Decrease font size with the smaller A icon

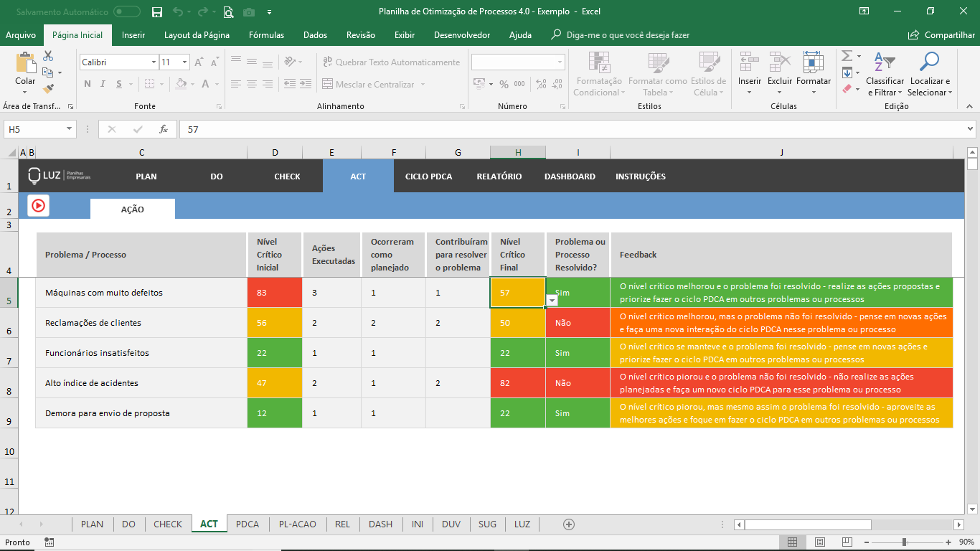[214, 62]
